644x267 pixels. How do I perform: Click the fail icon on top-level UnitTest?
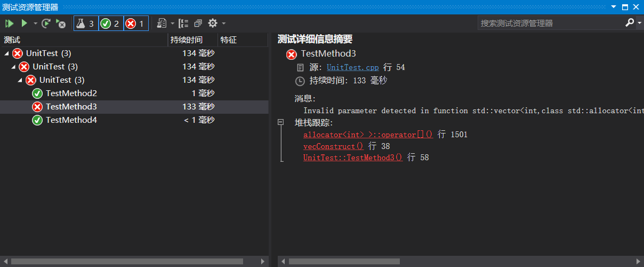[x=18, y=53]
